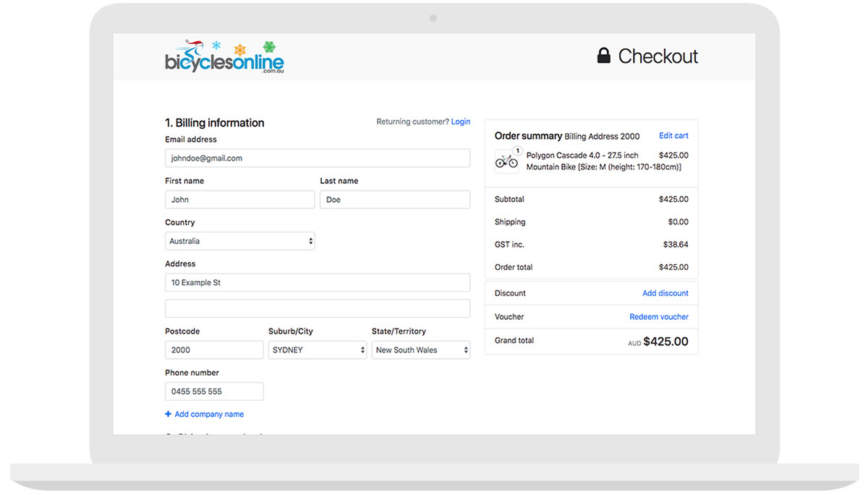Click the quantity badge on bike thumbnail
Image resolution: width=868 pixels, height=495 pixels.
pos(517,151)
